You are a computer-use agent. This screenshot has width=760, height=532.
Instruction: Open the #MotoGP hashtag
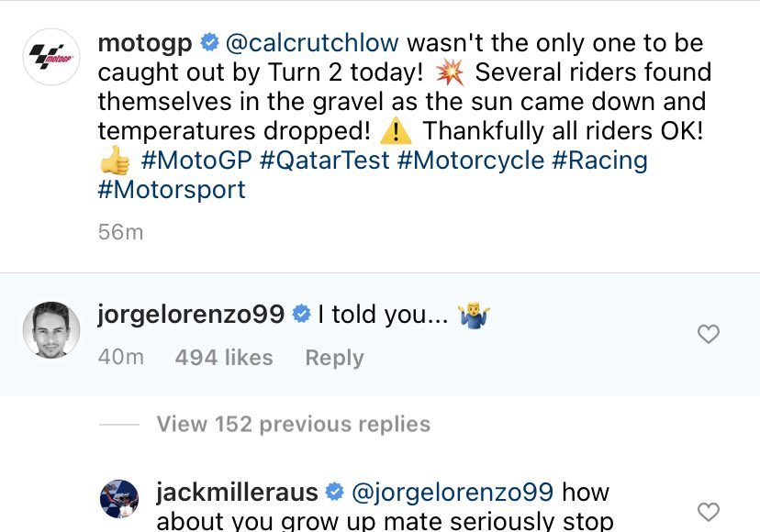197,161
